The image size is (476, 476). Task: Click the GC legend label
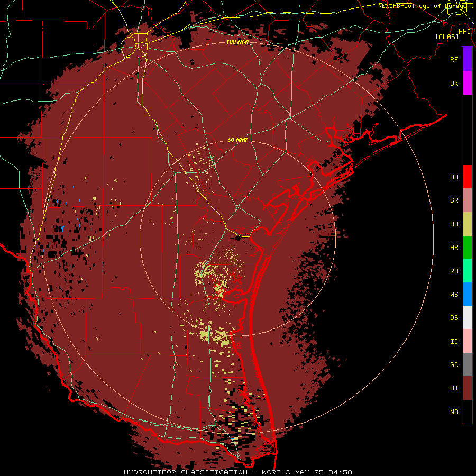coord(454,365)
